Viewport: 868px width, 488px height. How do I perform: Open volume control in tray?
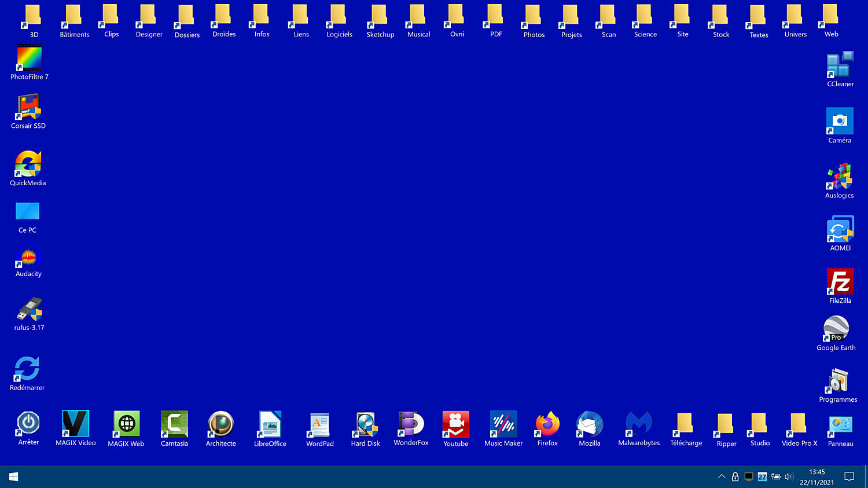click(x=789, y=476)
